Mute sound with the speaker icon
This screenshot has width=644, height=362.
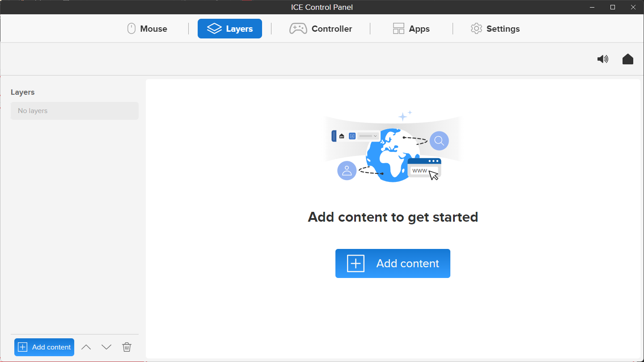click(602, 59)
